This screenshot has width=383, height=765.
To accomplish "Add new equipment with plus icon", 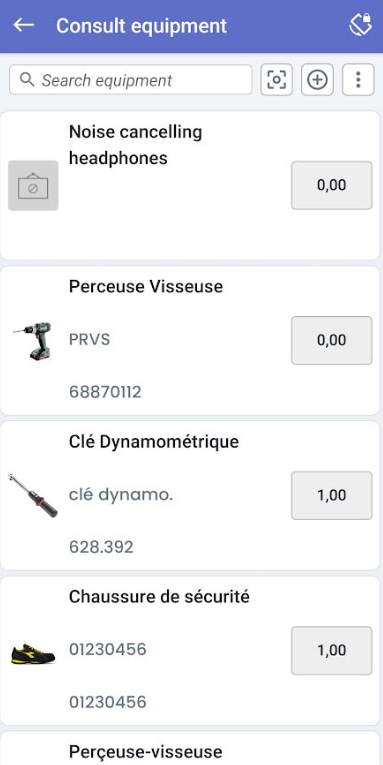I will point(318,80).
